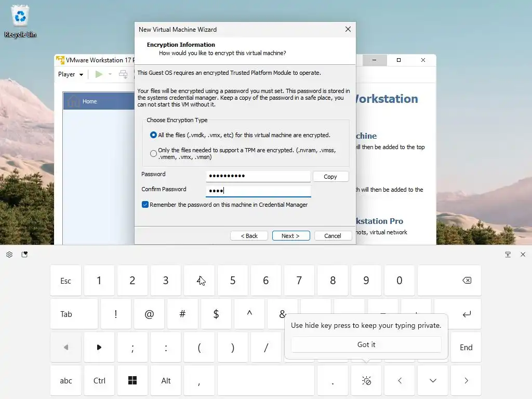Image resolution: width=532 pixels, height=399 pixels.
Task: Tap the right arrow key
Action: coord(466,380)
